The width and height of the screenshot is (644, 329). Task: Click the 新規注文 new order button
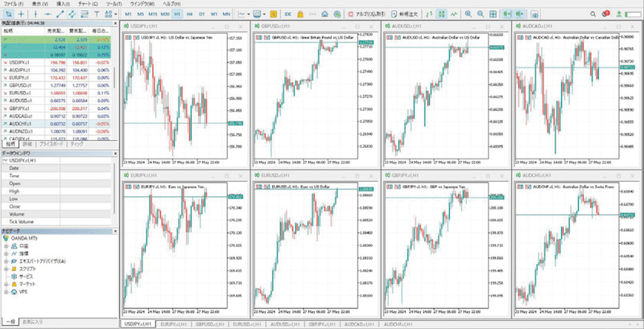pyautogui.click(x=405, y=14)
